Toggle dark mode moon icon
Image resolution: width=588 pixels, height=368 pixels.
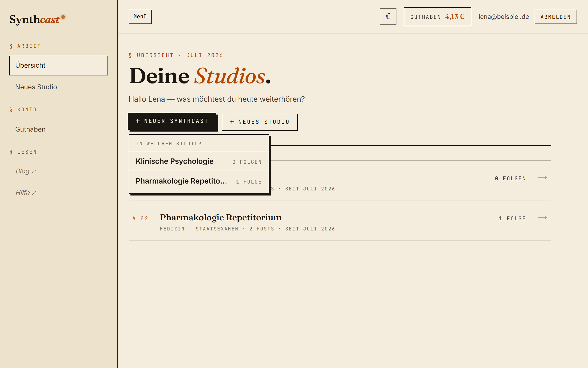coord(388,17)
